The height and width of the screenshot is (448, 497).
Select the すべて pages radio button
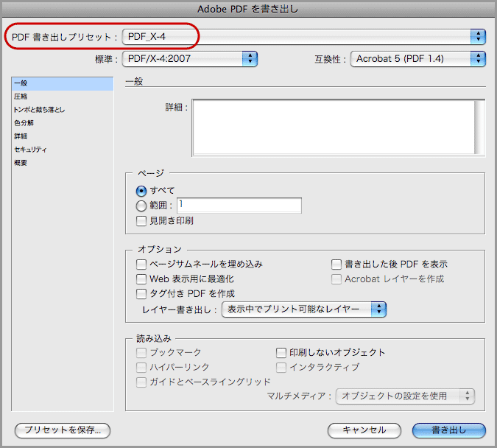coord(141,190)
